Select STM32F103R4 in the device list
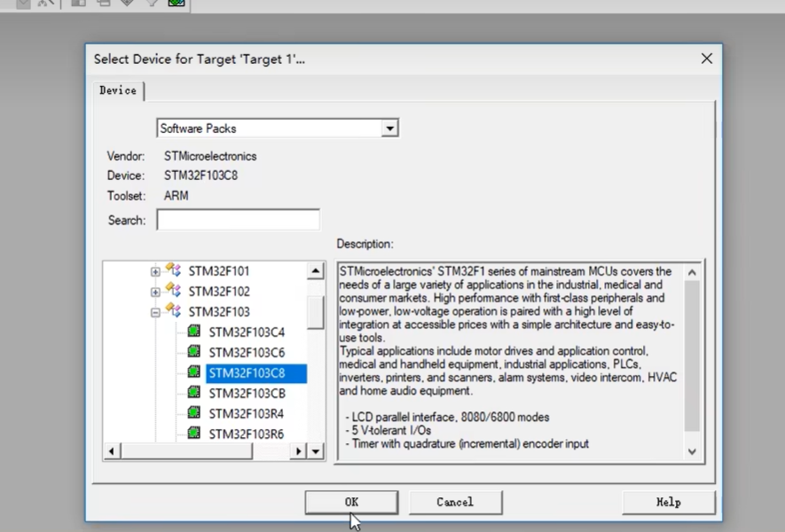The image size is (785, 532). point(247,414)
